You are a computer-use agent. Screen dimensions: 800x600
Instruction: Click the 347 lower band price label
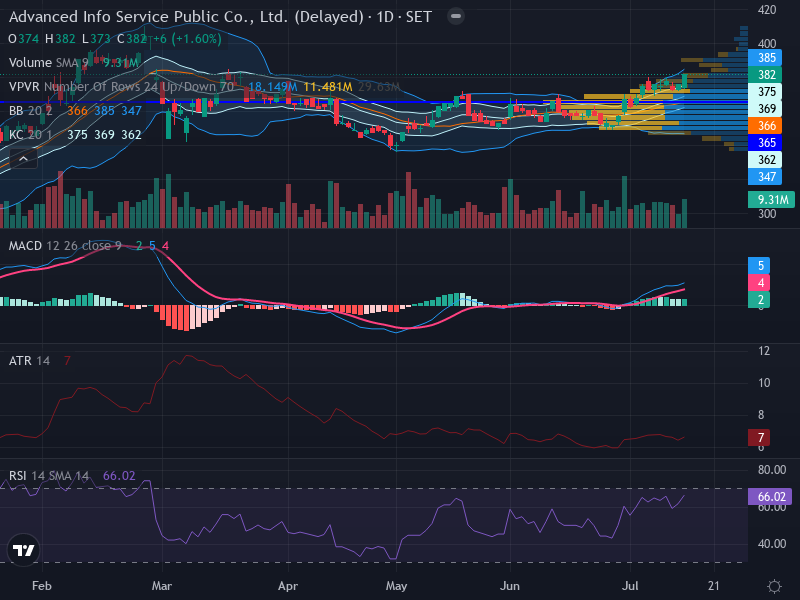coord(765,177)
